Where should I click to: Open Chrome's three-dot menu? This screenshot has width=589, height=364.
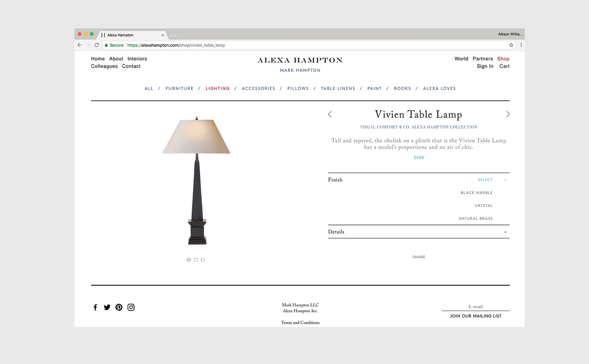521,45
